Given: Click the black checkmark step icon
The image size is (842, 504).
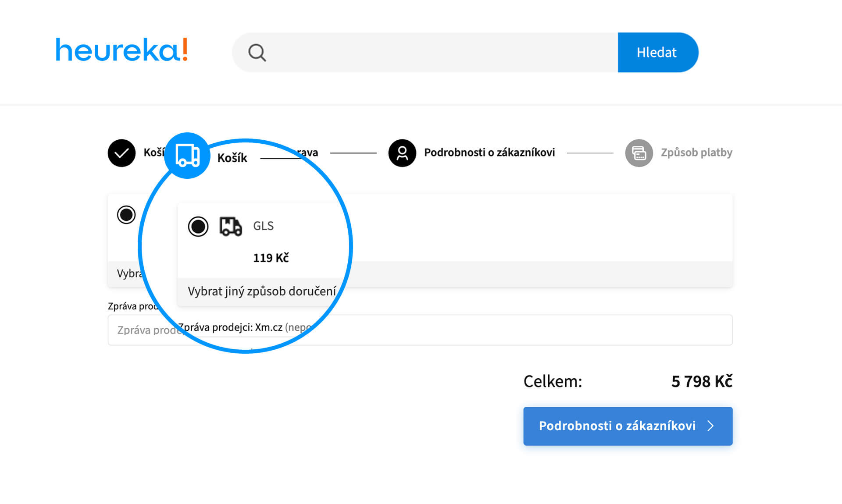Looking at the screenshot, I should (x=121, y=153).
